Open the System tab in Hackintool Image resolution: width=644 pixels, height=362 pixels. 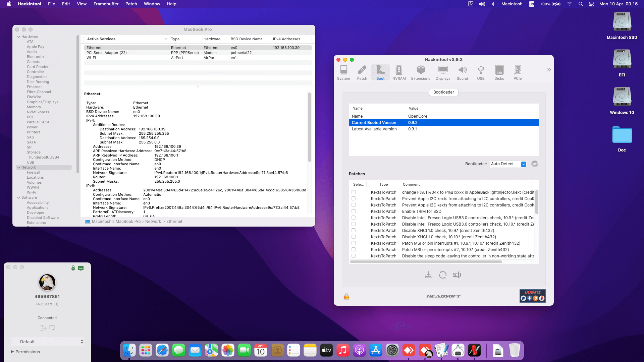point(343,72)
